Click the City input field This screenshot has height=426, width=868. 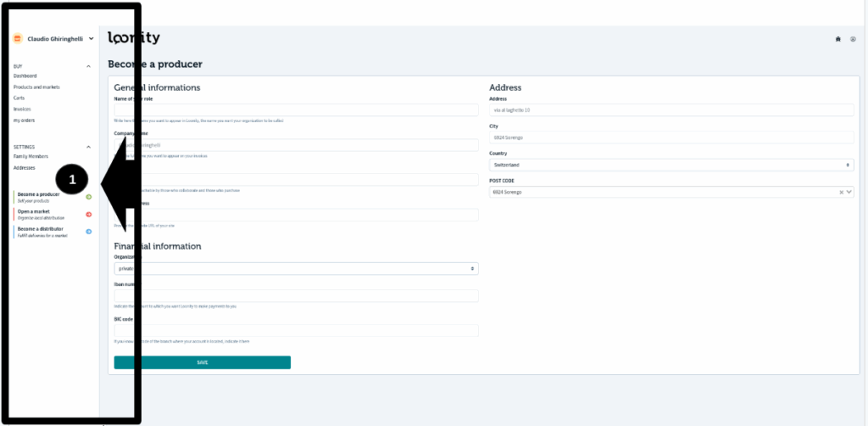click(671, 137)
